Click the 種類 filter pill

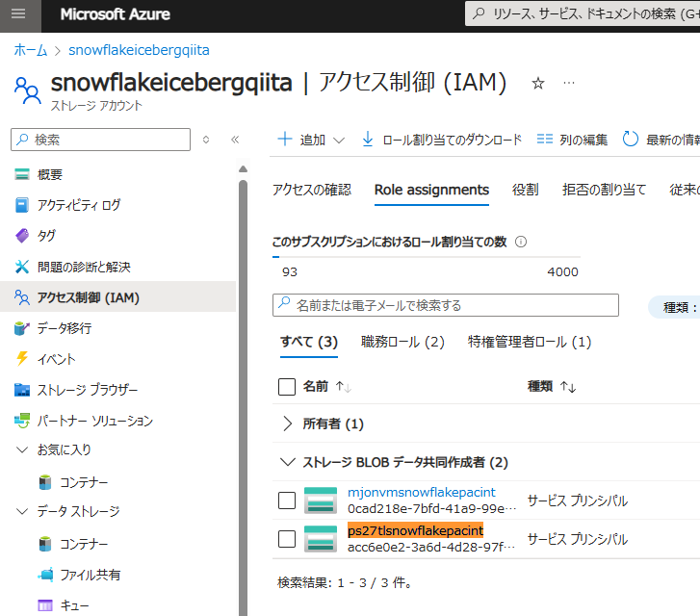[674, 307]
